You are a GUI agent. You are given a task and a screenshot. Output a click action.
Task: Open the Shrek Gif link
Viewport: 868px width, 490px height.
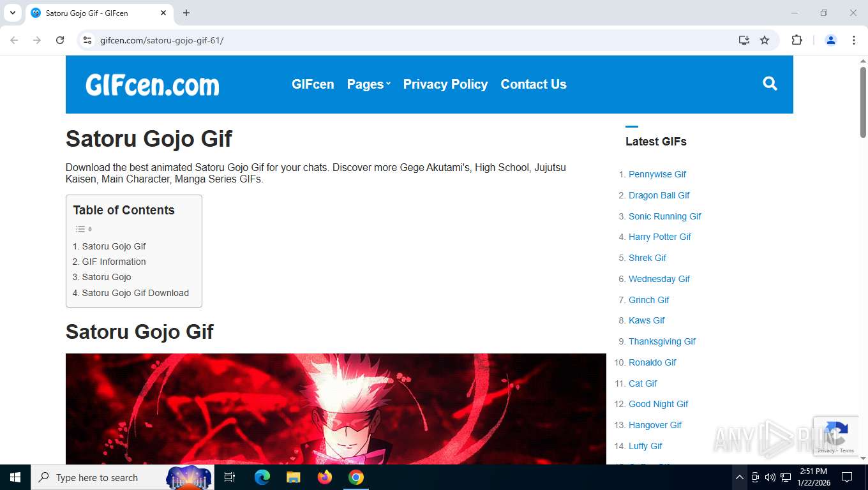pyautogui.click(x=647, y=258)
